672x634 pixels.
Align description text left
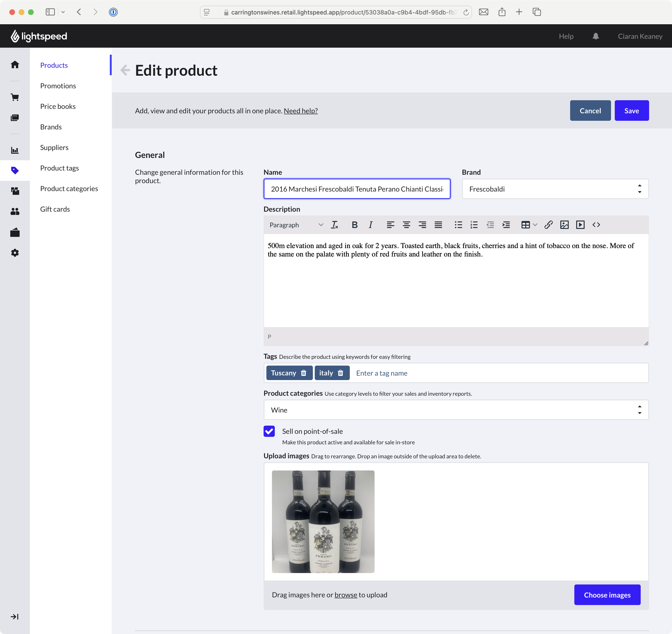click(x=390, y=225)
